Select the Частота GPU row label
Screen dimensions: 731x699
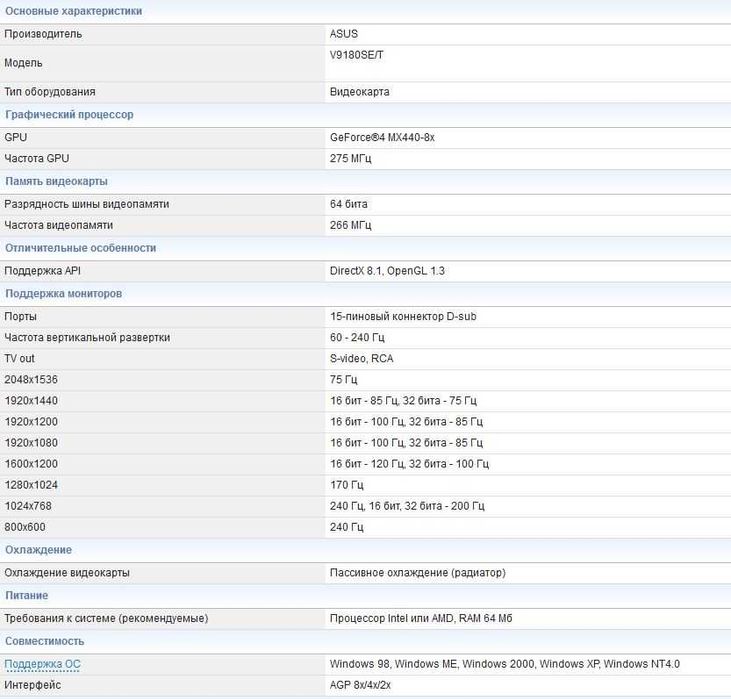[37, 158]
